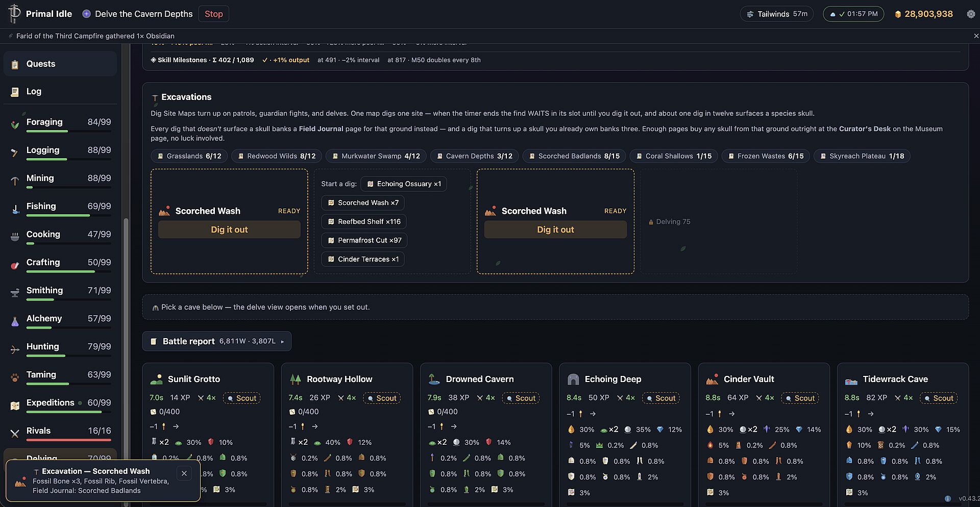Viewport: 980px width, 507px height.
Task: Expand the Battle report section
Action: click(x=217, y=341)
